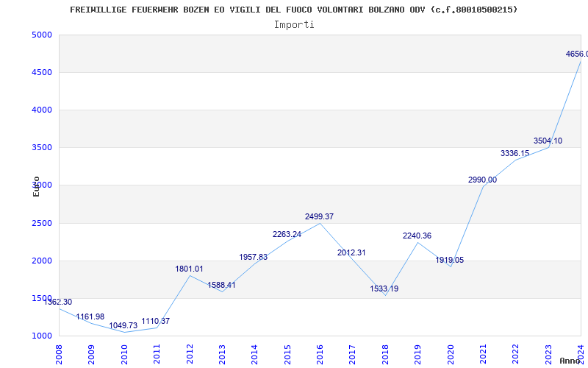This screenshot has width=588, height=368.
Task: Click x-axis year 2016
Action: tap(320, 354)
